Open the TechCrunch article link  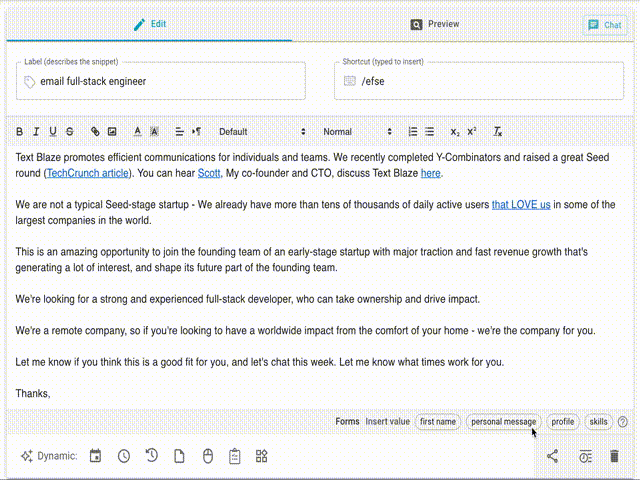coord(88,173)
